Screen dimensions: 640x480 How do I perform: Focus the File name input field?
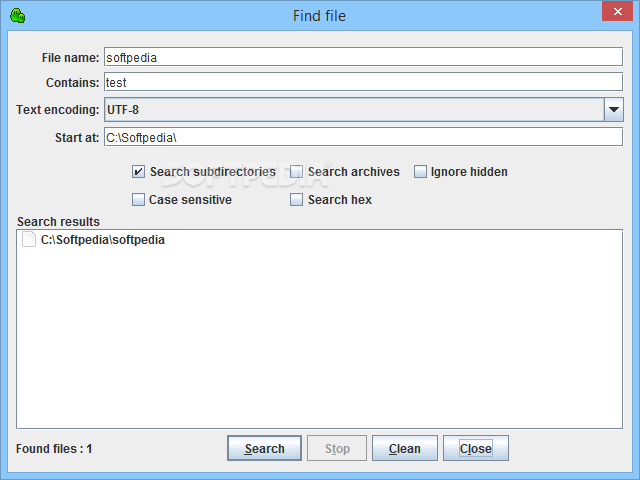(363, 57)
